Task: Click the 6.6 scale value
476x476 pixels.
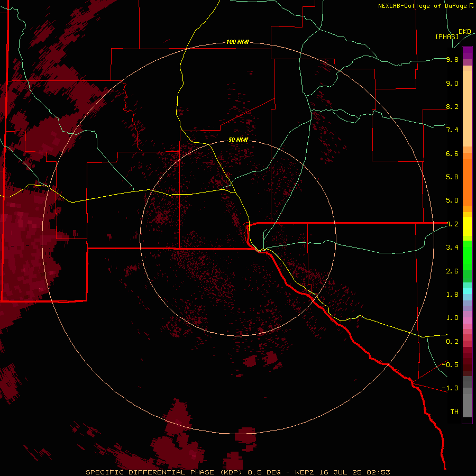Action: 452,153
